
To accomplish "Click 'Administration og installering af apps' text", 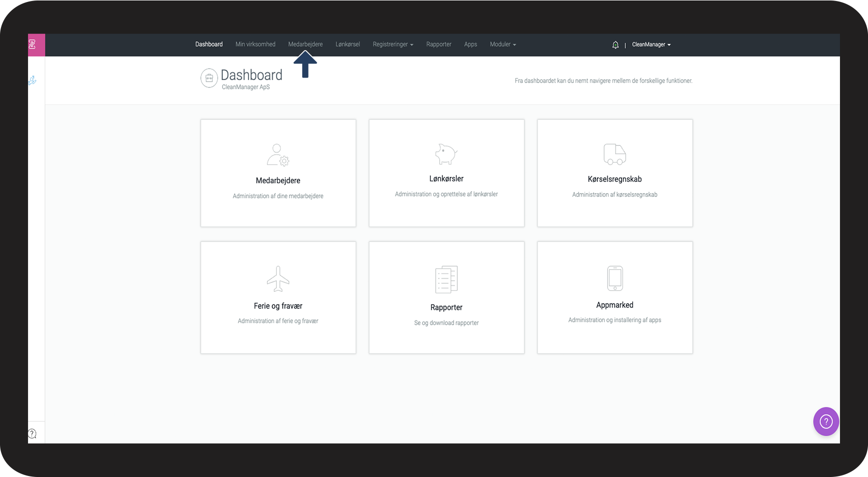I will pyautogui.click(x=615, y=320).
